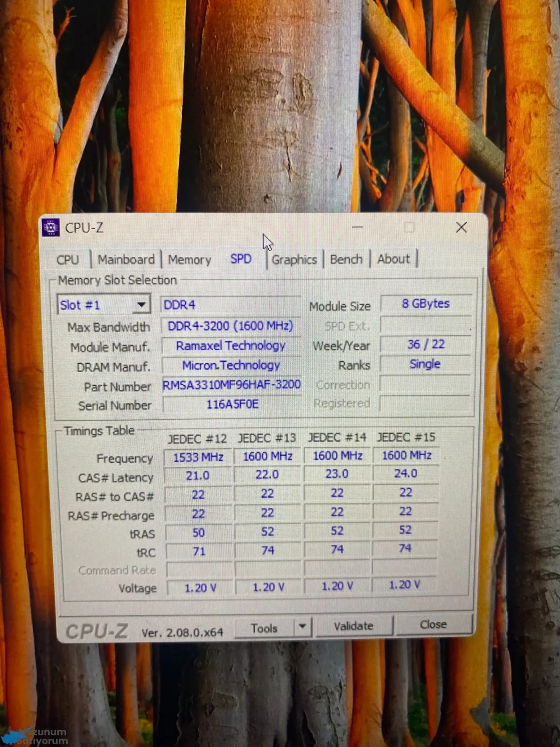Click the JEDEC #14 RAS# Precharge value 22

(x=337, y=512)
